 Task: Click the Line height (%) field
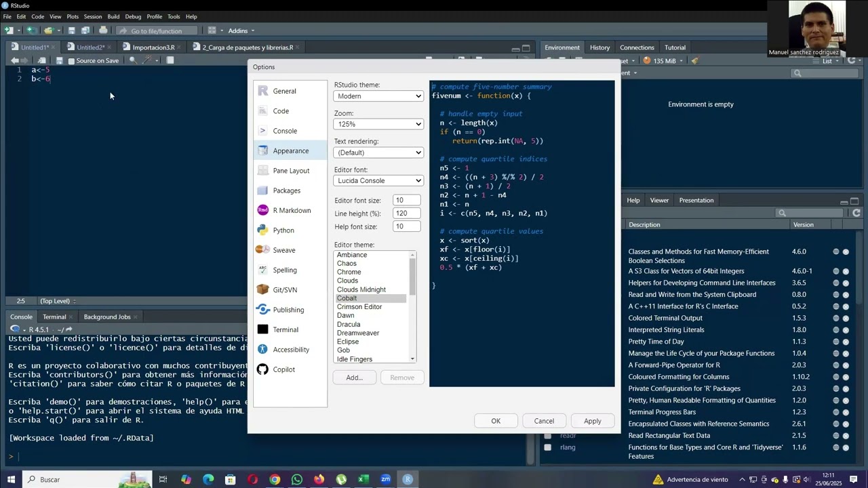click(x=406, y=213)
